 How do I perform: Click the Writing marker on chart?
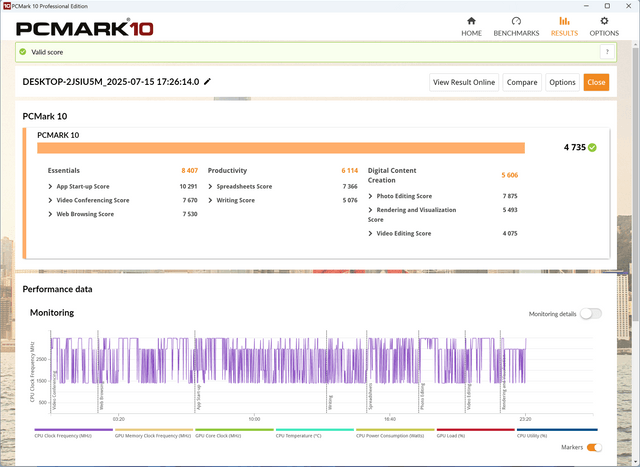point(331,403)
